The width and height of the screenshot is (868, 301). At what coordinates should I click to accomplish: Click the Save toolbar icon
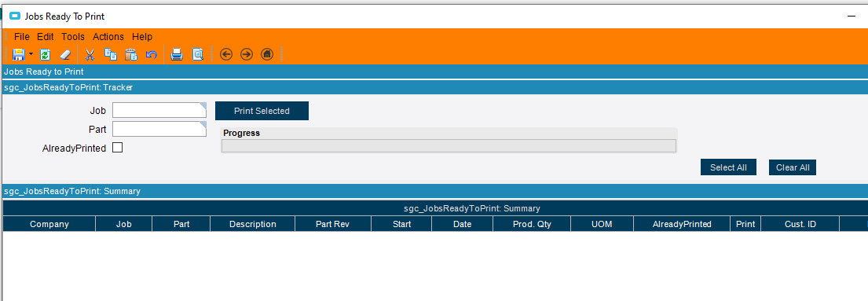click(19, 54)
